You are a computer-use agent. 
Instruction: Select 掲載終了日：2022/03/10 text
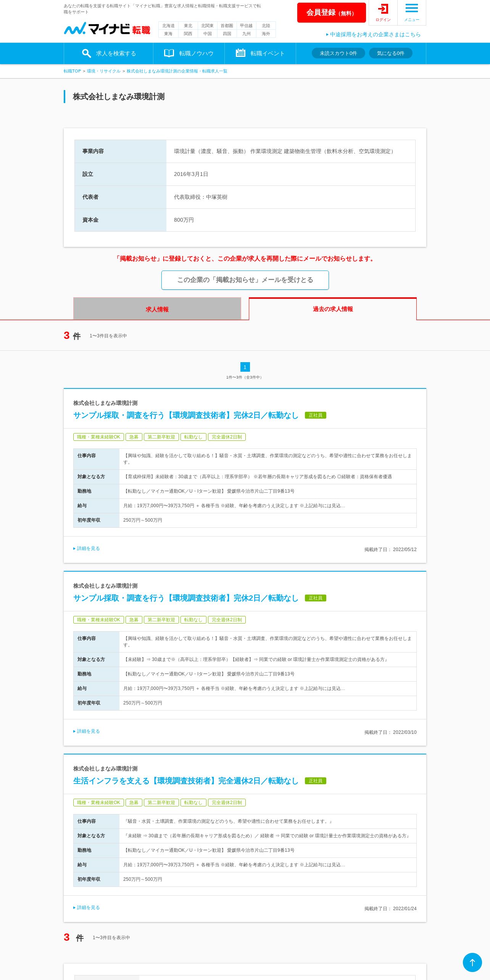click(390, 732)
